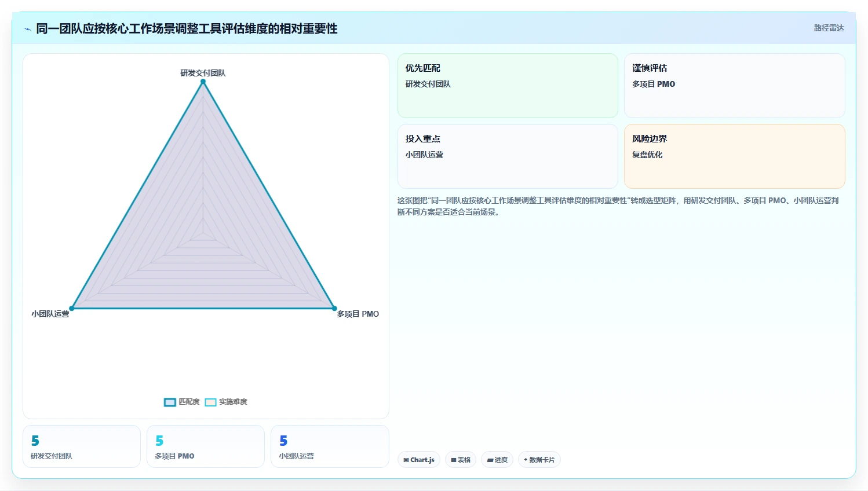Click the icon in the 数据卡片 tag
This screenshot has height=491, width=868.
tap(526, 460)
